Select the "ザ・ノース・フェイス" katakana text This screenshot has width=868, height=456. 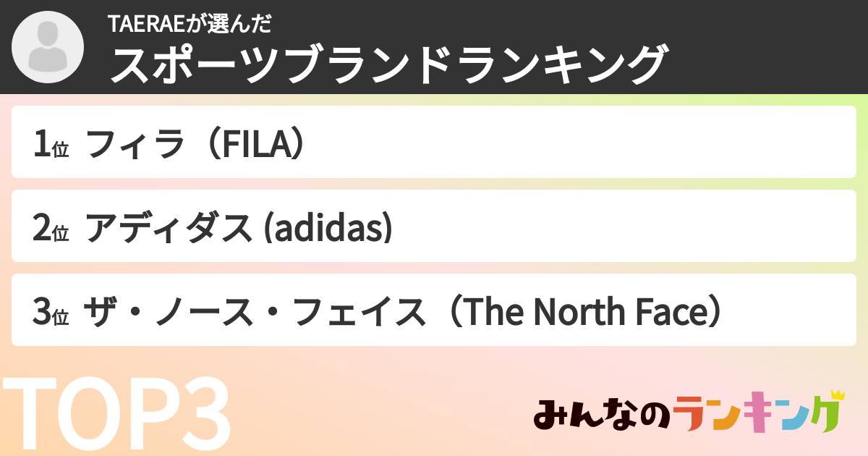point(253,313)
